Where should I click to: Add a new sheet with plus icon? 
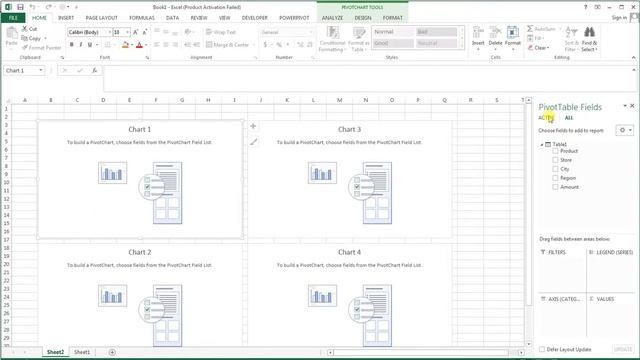[x=112, y=352]
